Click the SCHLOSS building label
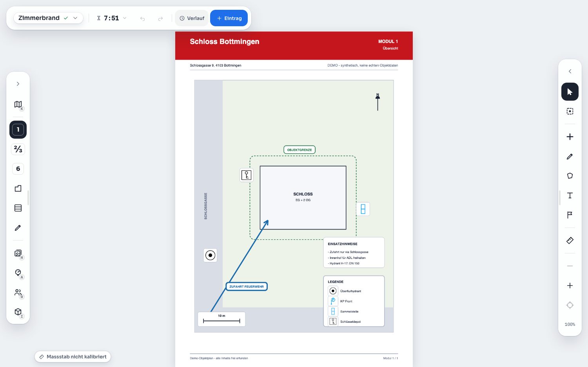The width and height of the screenshot is (588, 367). (303, 194)
